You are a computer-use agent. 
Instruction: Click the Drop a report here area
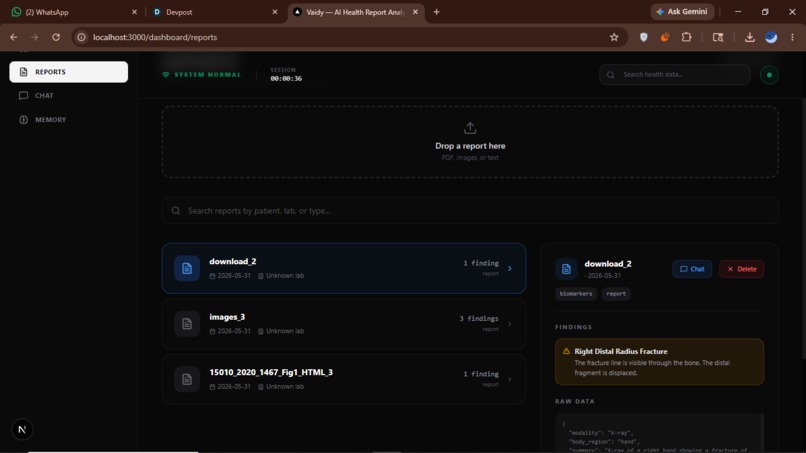click(x=470, y=142)
